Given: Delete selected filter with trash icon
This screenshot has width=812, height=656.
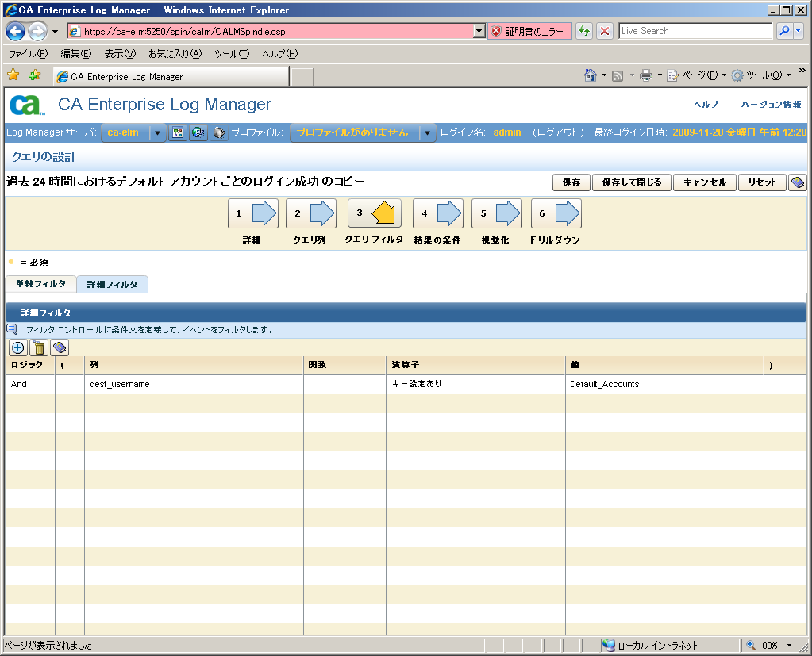Looking at the screenshot, I should [x=38, y=348].
